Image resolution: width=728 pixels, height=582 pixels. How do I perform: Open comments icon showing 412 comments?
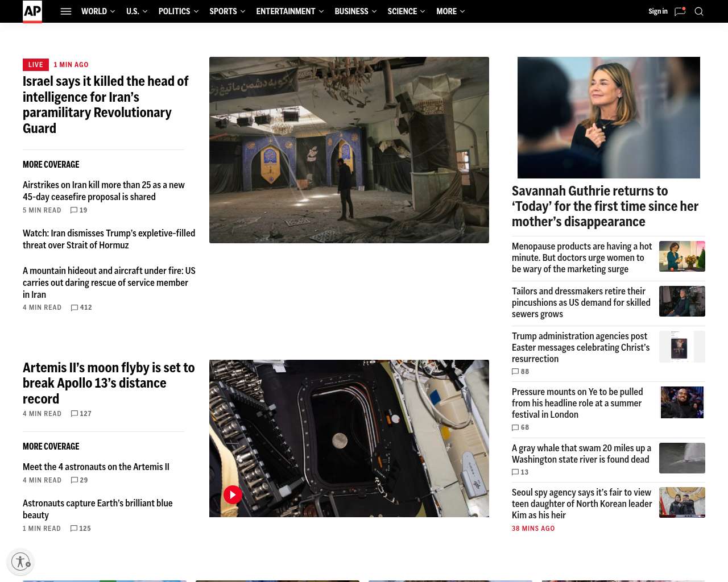pyautogui.click(x=75, y=307)
